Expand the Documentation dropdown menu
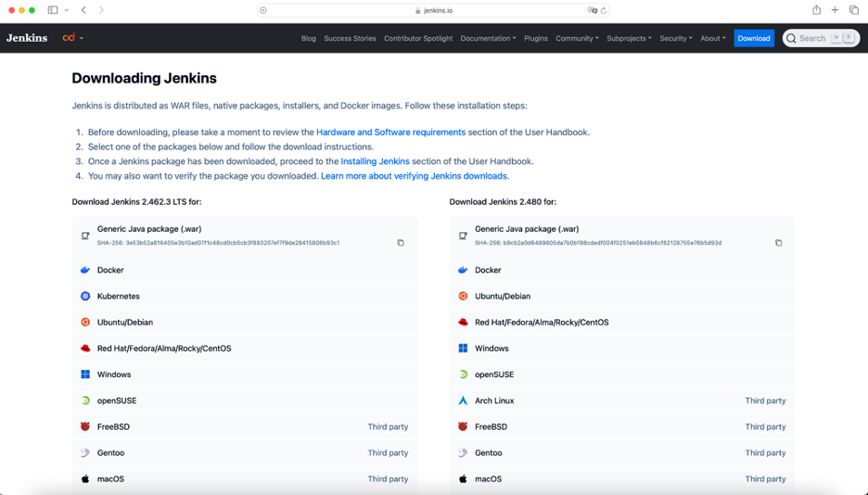Image resolution: width=868 pixels, height=495 pixels. tap(488, 38)
